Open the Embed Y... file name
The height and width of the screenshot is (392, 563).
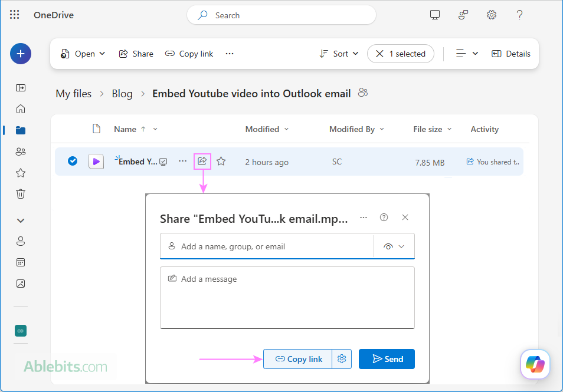point(138,162)
